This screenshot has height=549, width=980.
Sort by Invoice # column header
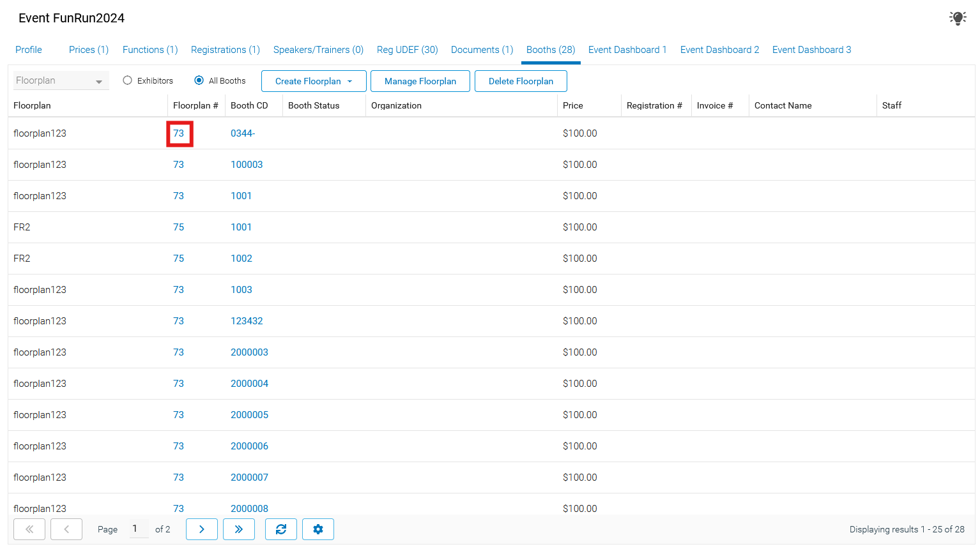[715, 105]
